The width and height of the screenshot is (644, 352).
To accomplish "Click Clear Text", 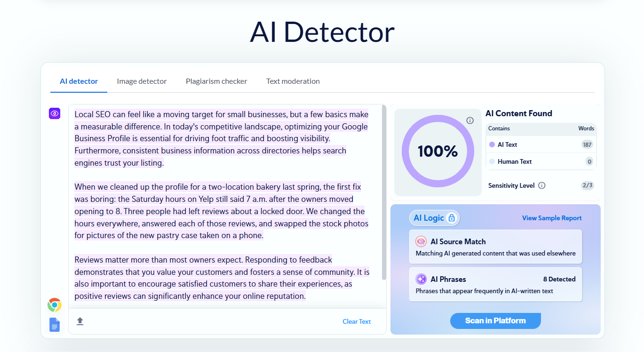I will [x=357, y=321].
